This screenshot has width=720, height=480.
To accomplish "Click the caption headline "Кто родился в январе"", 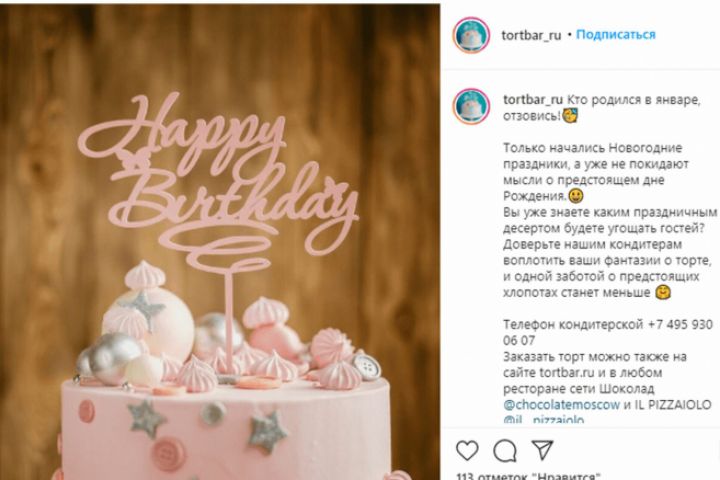I will click(640, 99).
